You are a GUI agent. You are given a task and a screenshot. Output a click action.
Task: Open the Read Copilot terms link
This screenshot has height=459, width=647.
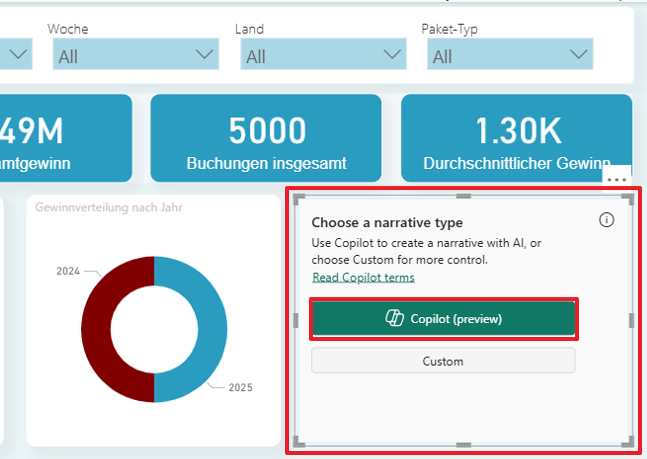(x=364, y=277)
